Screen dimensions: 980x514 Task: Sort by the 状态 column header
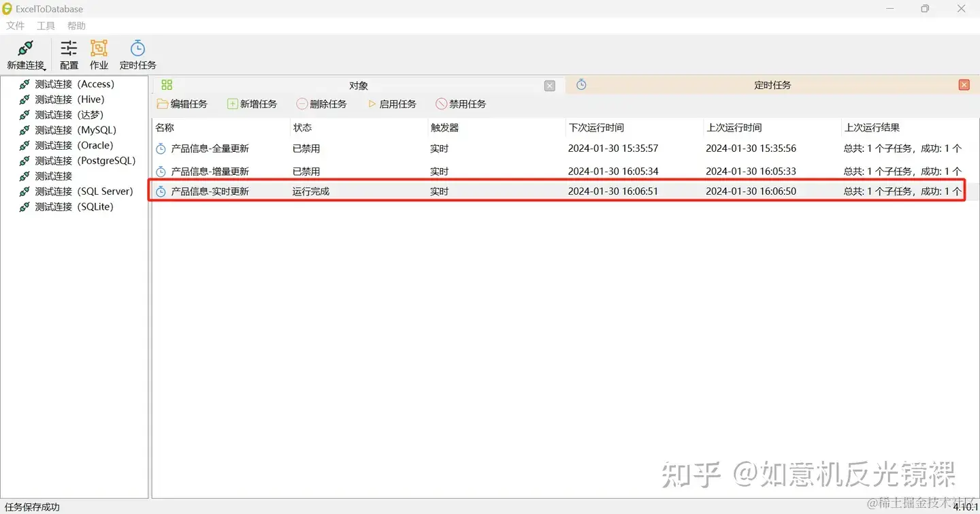coord(302,127)
